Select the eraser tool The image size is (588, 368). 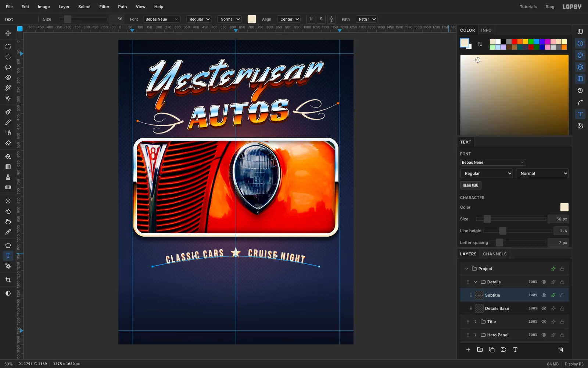point(8,143)
